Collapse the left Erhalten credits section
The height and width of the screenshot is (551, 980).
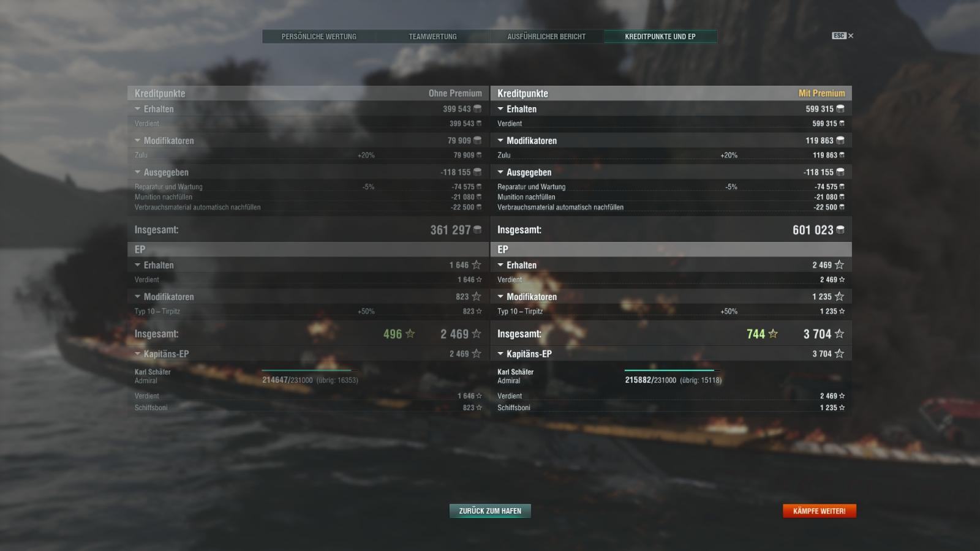click(x=137, y=109)
